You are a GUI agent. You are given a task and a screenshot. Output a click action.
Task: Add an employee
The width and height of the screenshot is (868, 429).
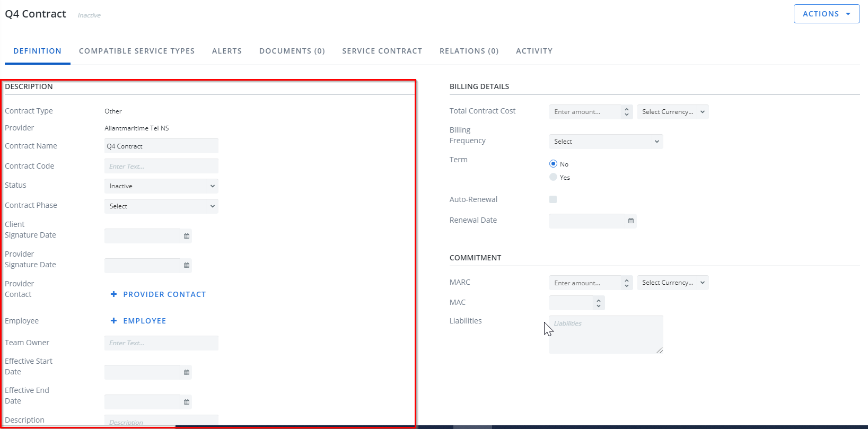pyautogui.click(x=138, y=321)
